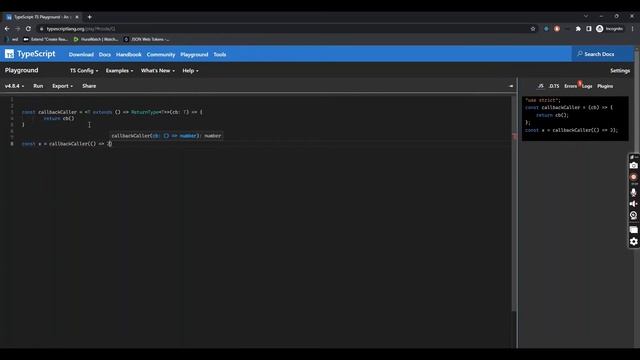Image resolution: width=640 pixels, height=360 pixels.
Task: Close the TypeScript Playground browser tab
Action: tap(76, 17)
